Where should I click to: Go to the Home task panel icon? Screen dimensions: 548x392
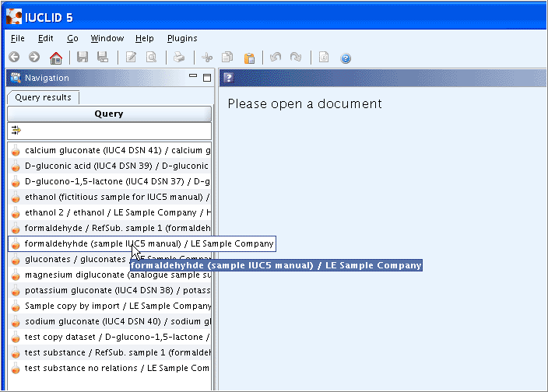55,58
